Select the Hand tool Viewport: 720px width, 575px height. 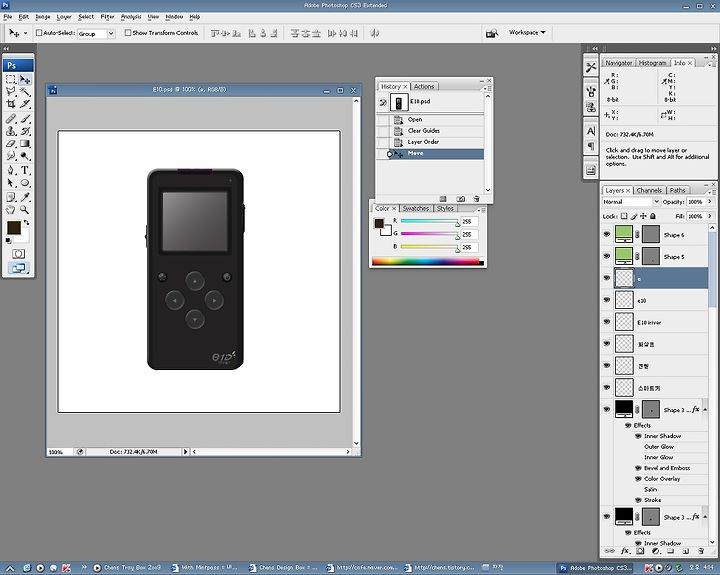[11, 210]
